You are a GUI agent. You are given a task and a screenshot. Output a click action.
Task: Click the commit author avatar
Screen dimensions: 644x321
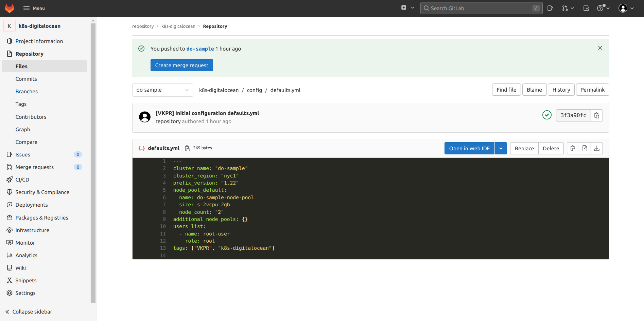[x=145, y=117]
